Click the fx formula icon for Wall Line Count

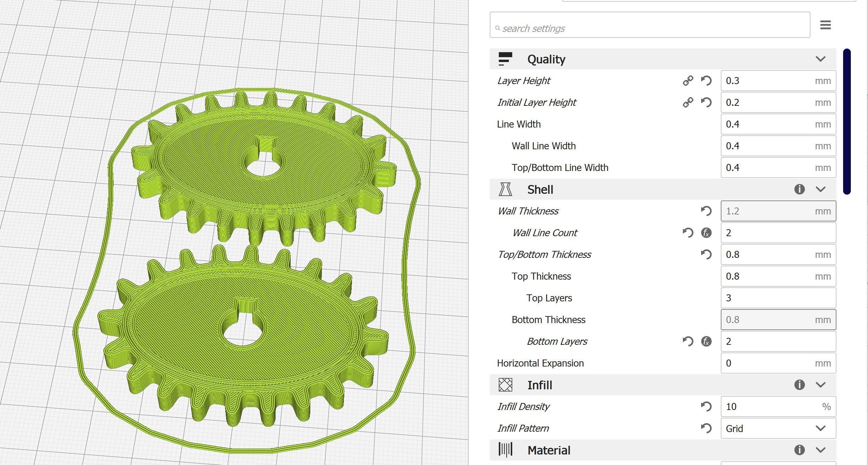coord(706,233)
